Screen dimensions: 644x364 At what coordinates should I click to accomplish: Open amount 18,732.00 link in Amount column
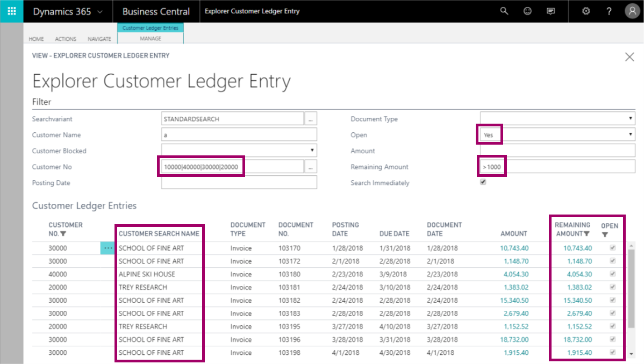[x=514, y=340]
